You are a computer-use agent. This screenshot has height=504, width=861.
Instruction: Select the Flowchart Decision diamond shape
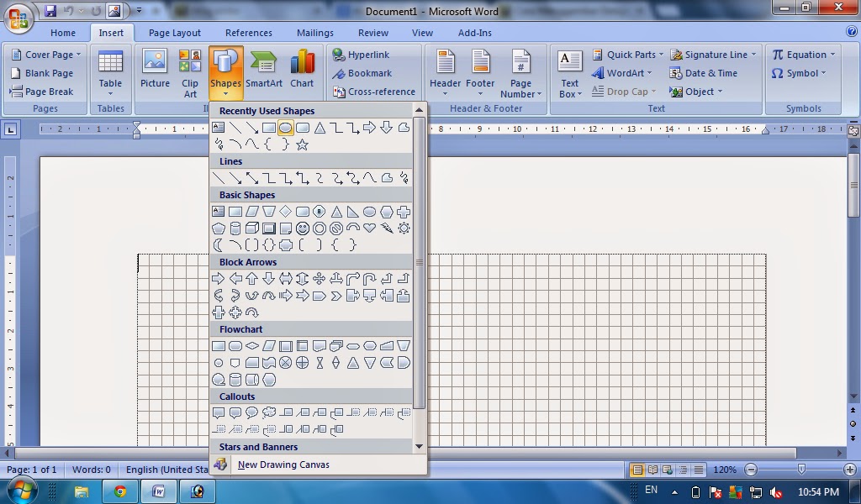(251, 346)
